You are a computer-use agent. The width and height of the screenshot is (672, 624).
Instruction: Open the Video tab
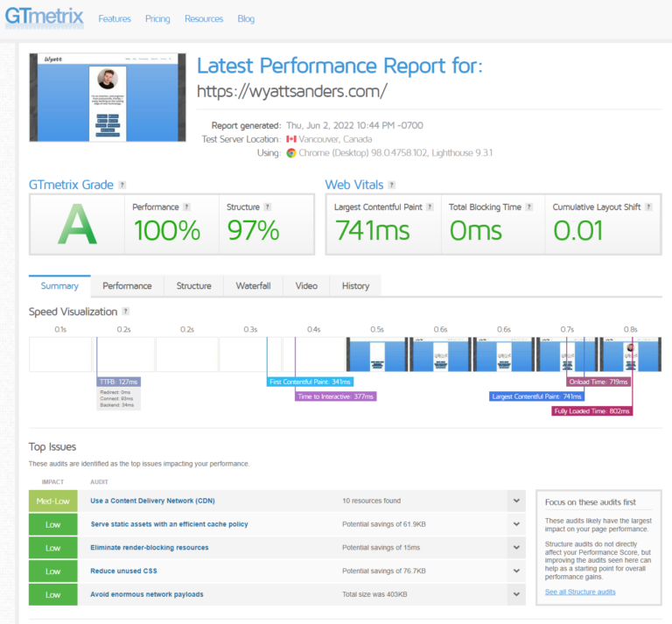(306, 286)
